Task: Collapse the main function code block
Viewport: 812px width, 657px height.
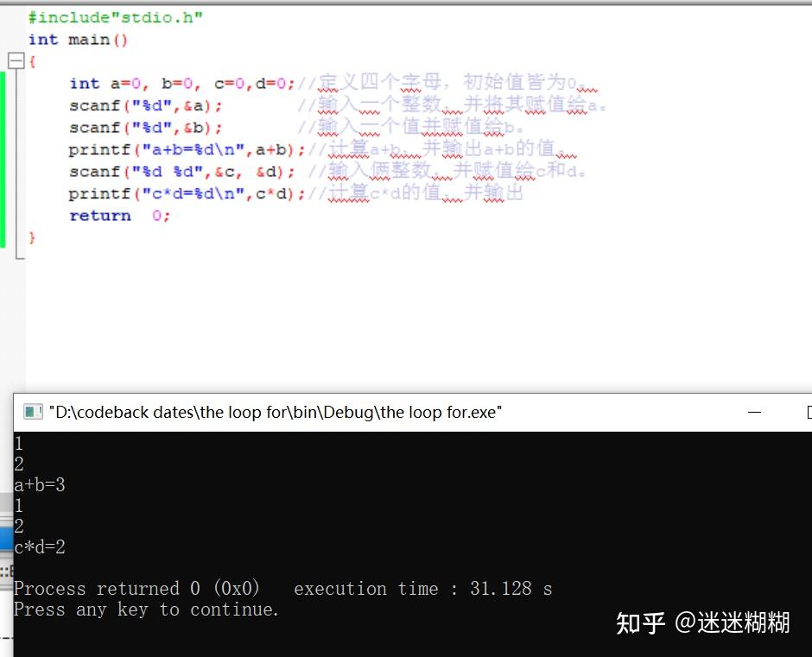Action: 16,60
